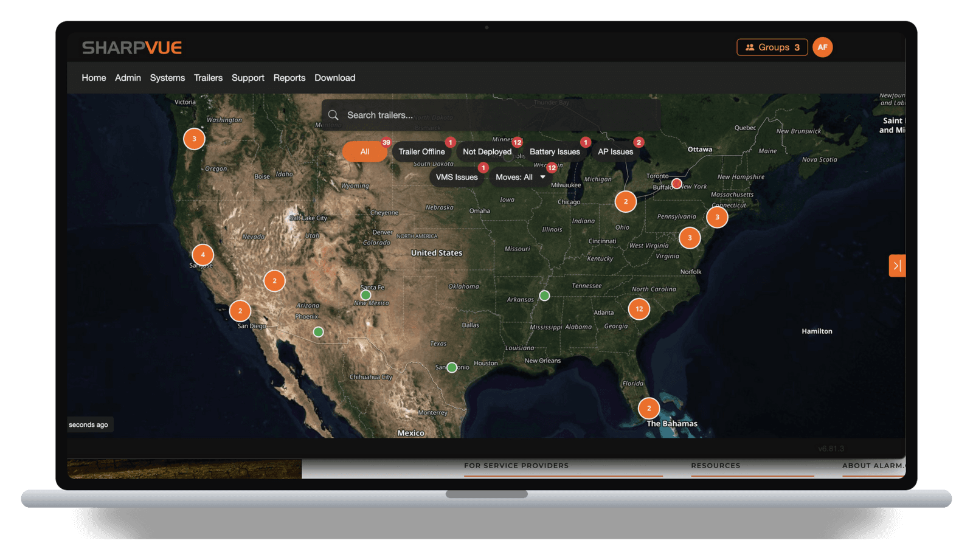
Task: Open the cluster of 2 in Nevada area
Action: (x=274, y=281)
